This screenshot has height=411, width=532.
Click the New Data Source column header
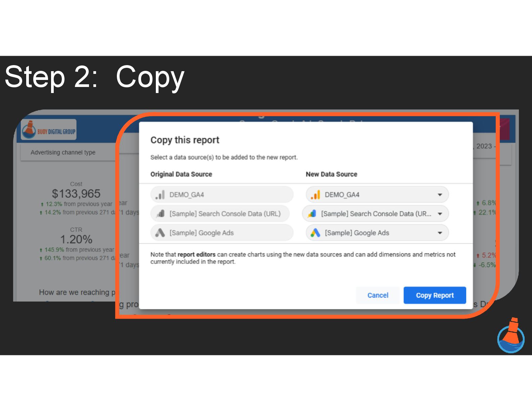[331, 174]
